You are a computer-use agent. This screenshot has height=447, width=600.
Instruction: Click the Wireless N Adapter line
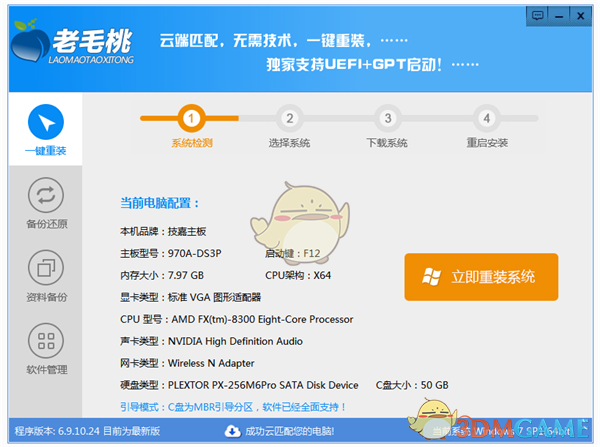point(187,363)
